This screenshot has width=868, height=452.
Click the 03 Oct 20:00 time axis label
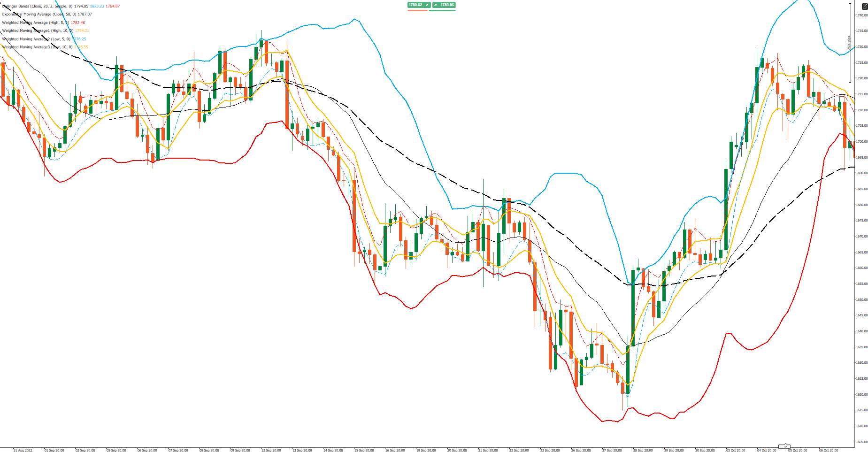coord(736,450)
